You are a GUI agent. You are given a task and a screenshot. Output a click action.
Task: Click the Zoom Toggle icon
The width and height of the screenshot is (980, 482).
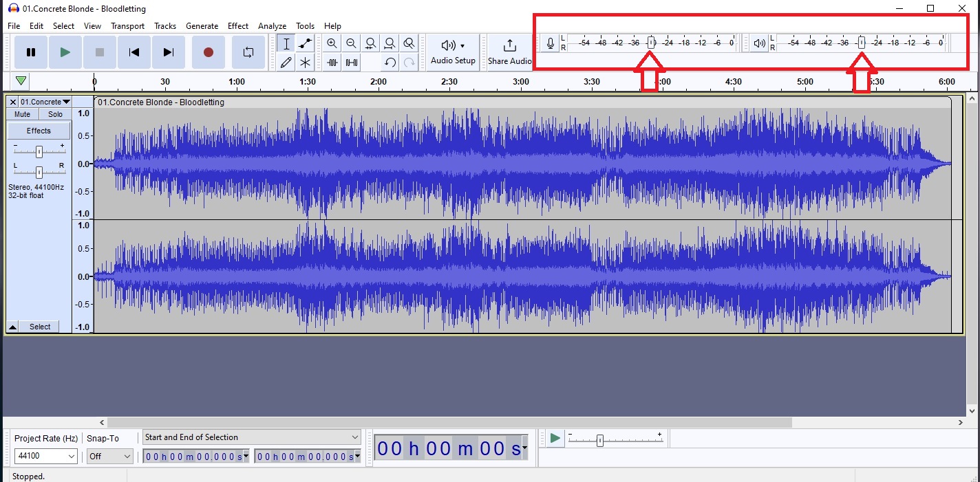409,43
